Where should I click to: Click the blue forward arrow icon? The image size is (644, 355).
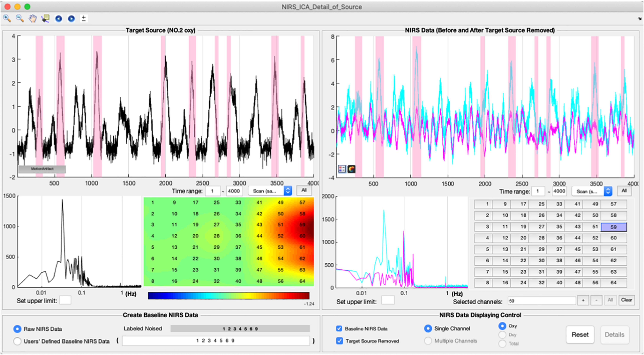click(x=71, y=18)
